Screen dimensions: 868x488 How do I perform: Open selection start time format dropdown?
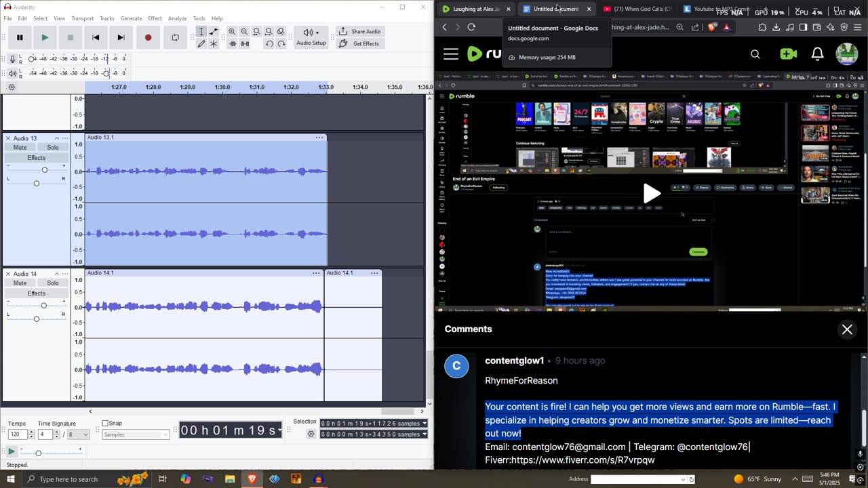[x=425, y=424]
